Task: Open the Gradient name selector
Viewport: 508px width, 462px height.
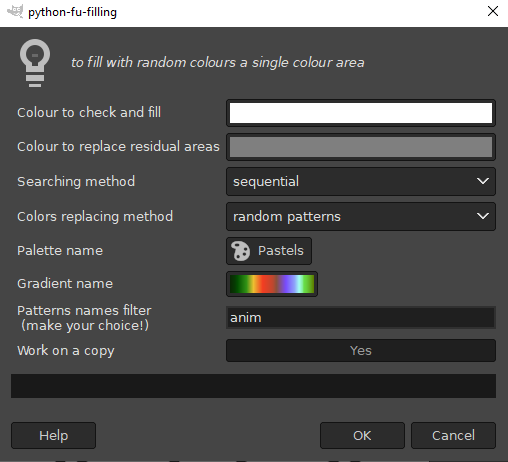Action: click(x=272, y=284)
